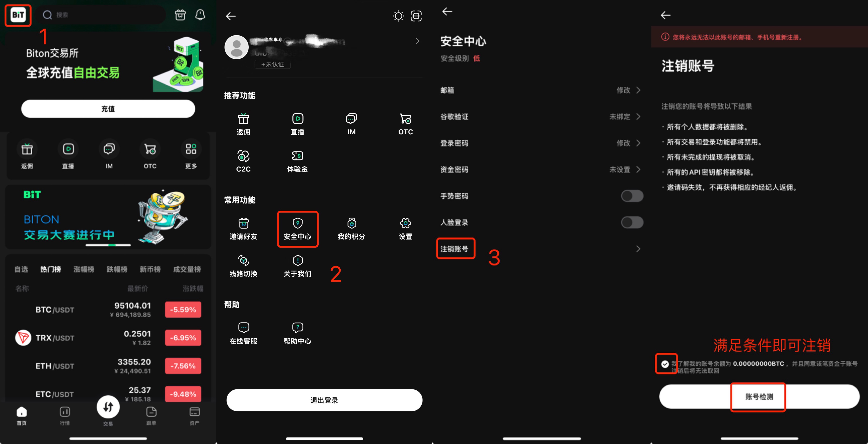The image size is (868, 444).
Task: Tap the QR scan icon
Action: [416, 16]
